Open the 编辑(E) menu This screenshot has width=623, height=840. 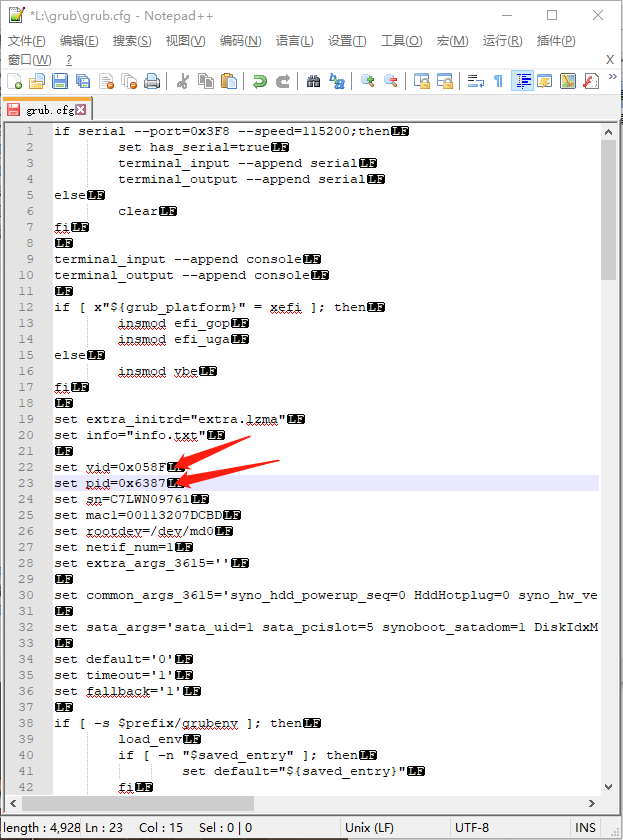[x=79, y=41]
